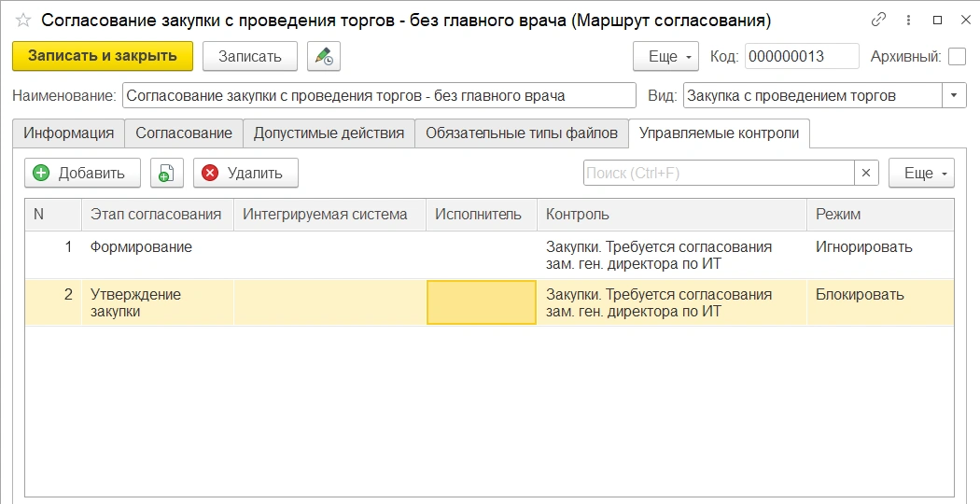Toggle the Архивный checkbox
Image resolution: width=980 pixels, height=504 pixels.
[x=957, y=56]
